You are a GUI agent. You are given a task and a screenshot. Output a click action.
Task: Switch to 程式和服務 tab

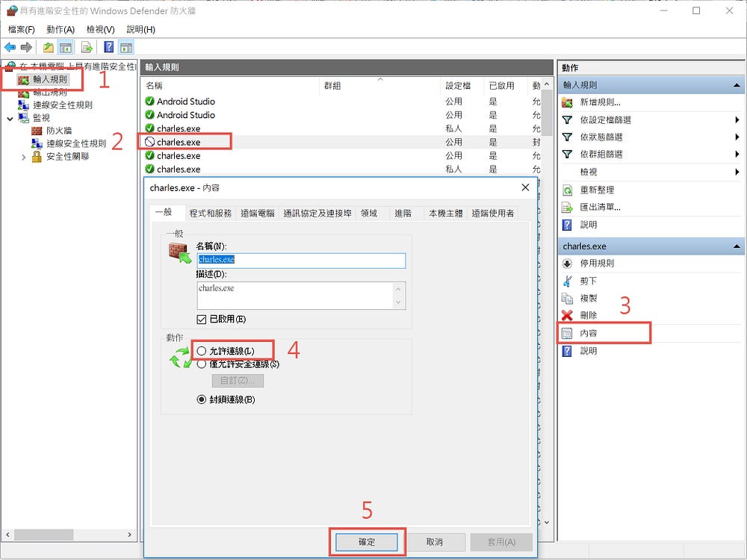[x=210, y=214]
